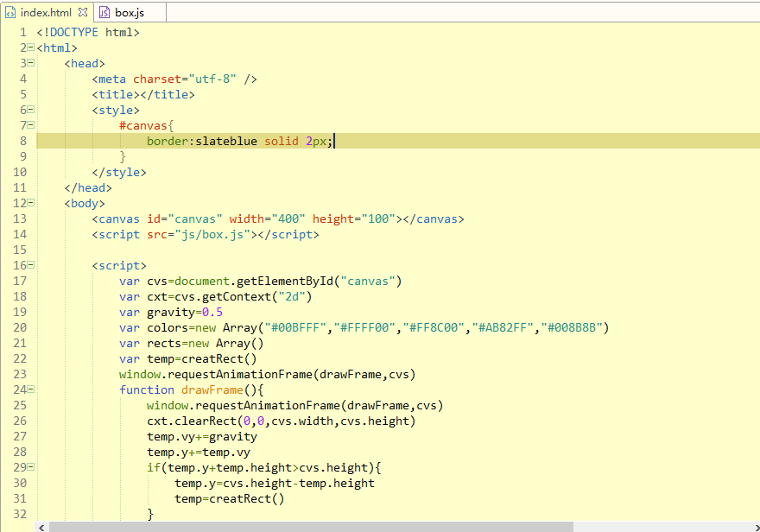Click the horizontal scrollbar thumb
Screen dimensions: 760x532
tap(311, 527)
